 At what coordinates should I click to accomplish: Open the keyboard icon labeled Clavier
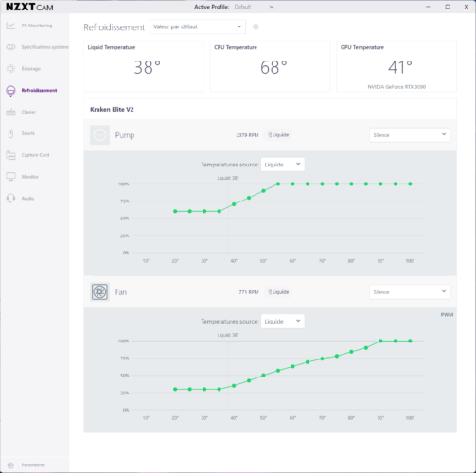[x=10, y=112]
